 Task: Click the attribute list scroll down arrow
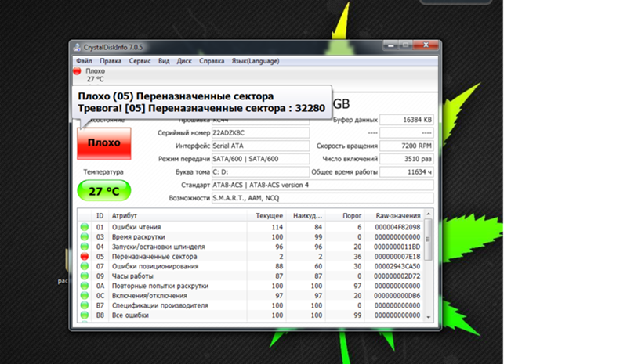[428, 317]
